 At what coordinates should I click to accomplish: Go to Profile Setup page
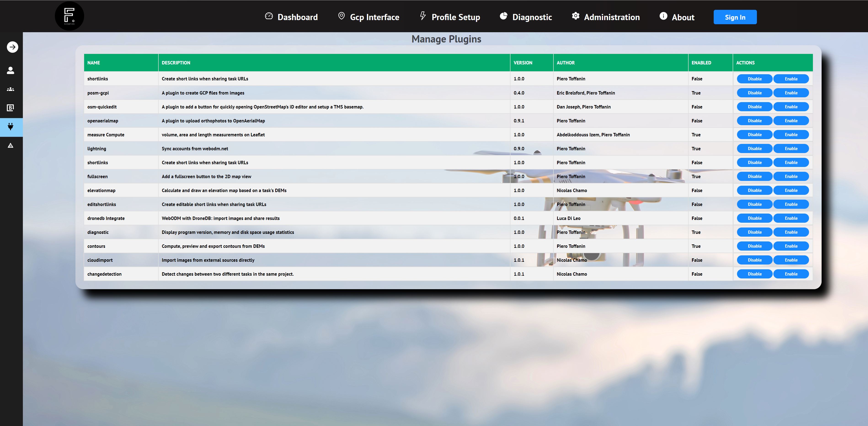coord(455,17)
